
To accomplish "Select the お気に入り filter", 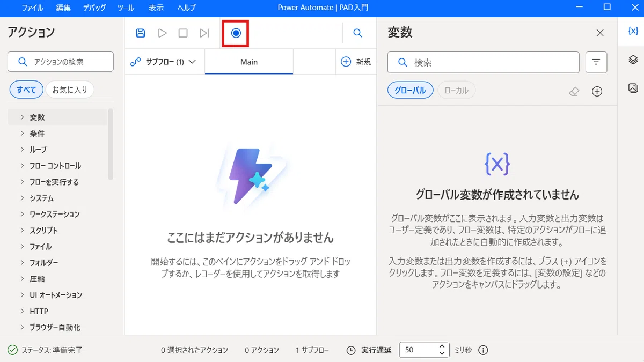I will pos(70,90).
